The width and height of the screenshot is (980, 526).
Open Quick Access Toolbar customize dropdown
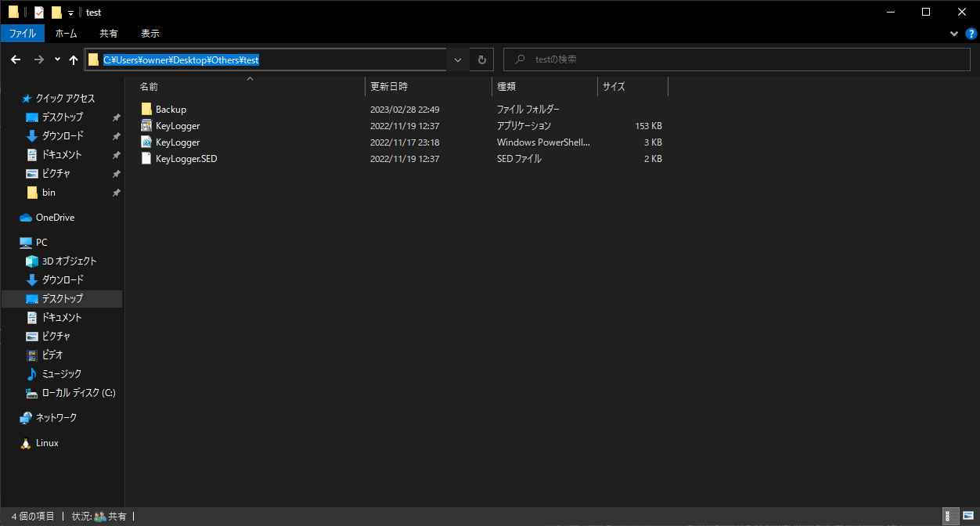71,13
